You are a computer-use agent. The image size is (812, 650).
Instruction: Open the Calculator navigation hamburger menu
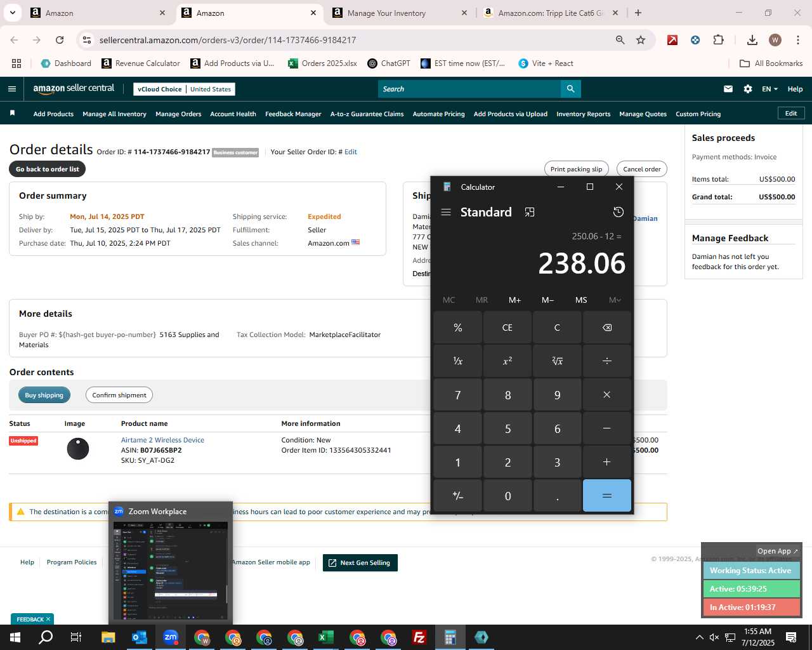[x=446, y=212]
